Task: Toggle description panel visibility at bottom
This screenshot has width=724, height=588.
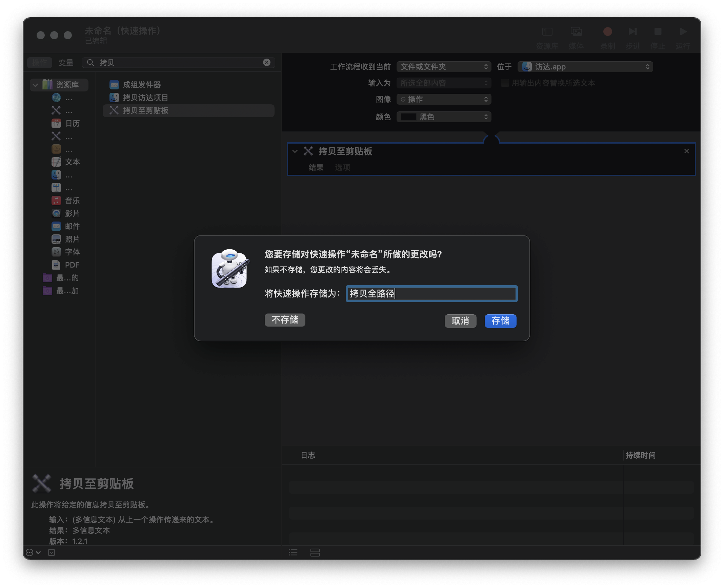Action: (x=52, y=552)
